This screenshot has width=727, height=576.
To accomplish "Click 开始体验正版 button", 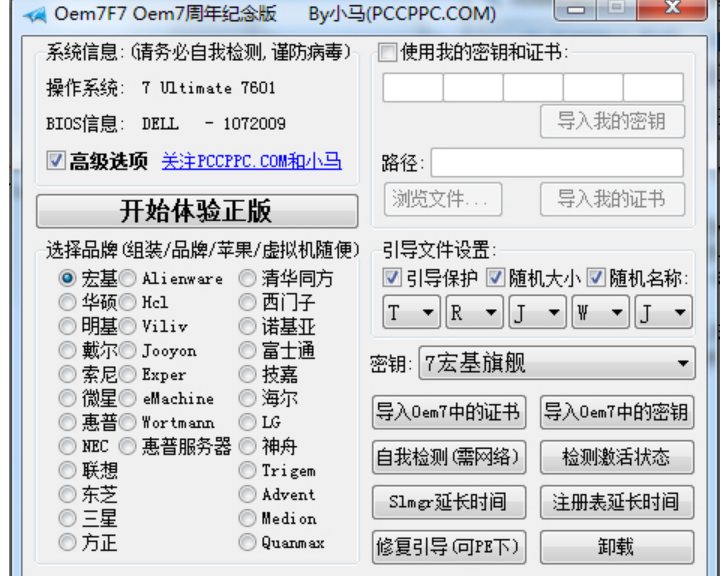I will tap(196, 211).
